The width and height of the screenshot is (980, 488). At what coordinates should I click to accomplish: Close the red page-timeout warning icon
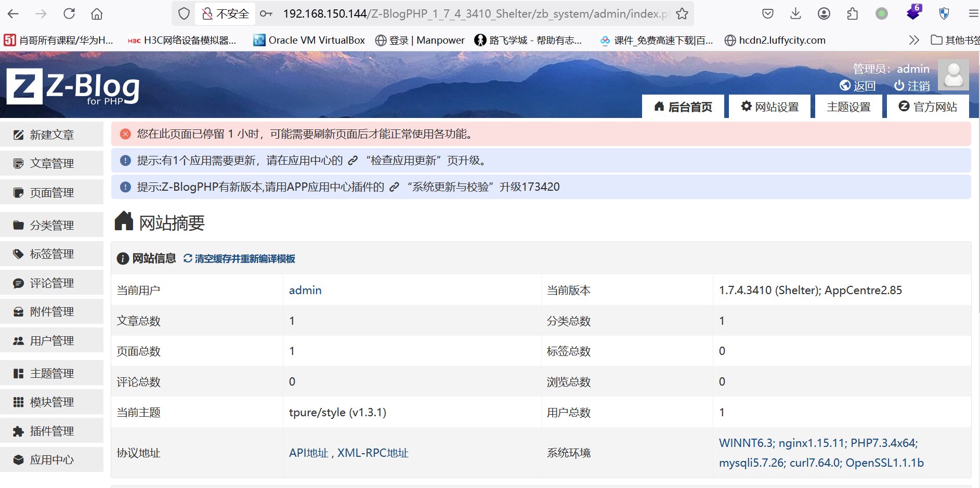[125, 134]
